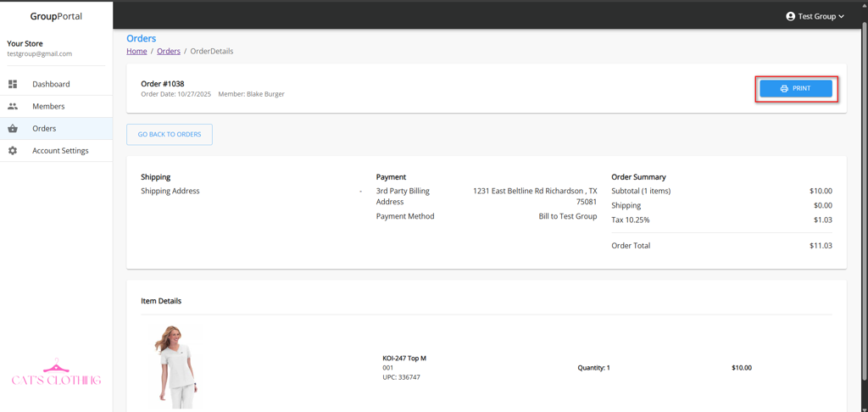The image size is (868, 412).
Task: Click the Account Settings gear icon
Action: (x=13, y=151)
